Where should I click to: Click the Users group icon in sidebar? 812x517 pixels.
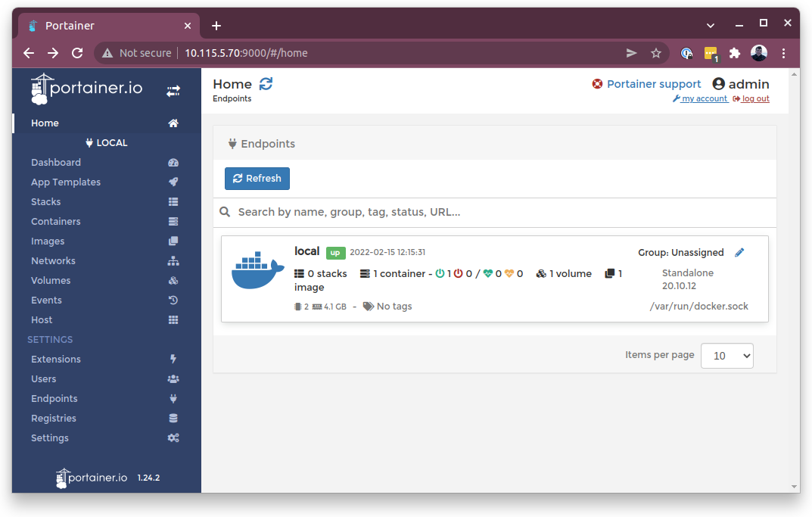(x=173, y=379)
